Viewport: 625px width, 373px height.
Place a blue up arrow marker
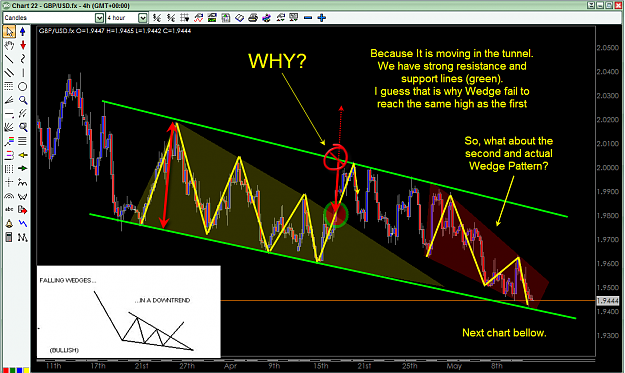(23, 31)
